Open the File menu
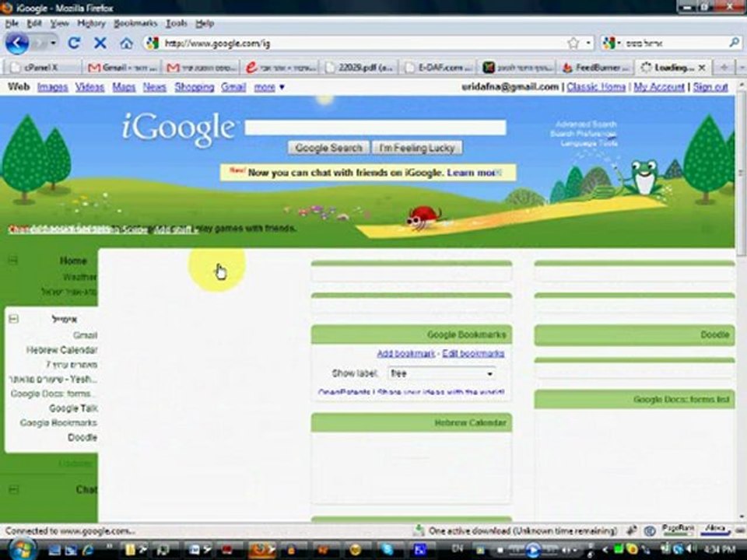The width and height of the screenshot is (747, 560). click(x=12, y=23)
